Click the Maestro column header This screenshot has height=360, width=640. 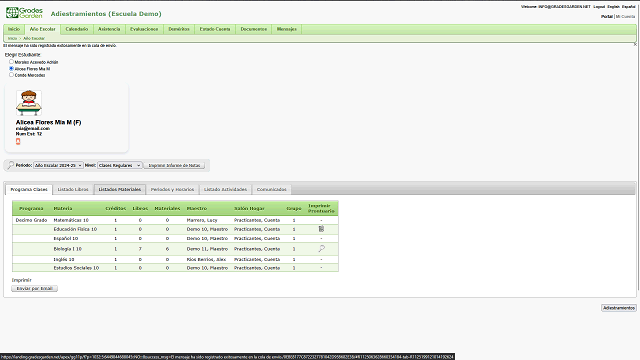(x=197, y=208)
